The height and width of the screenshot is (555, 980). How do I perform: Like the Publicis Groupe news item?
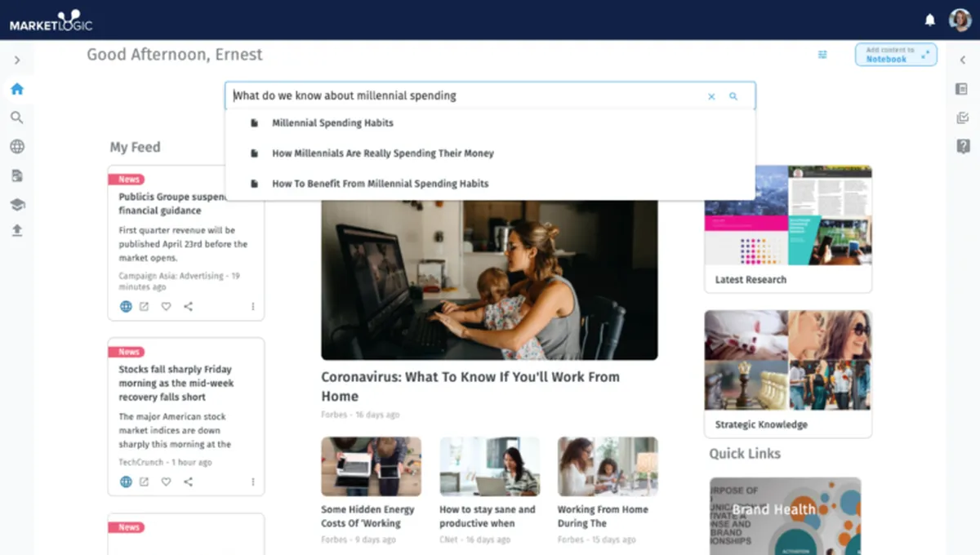tap(166, 307)
